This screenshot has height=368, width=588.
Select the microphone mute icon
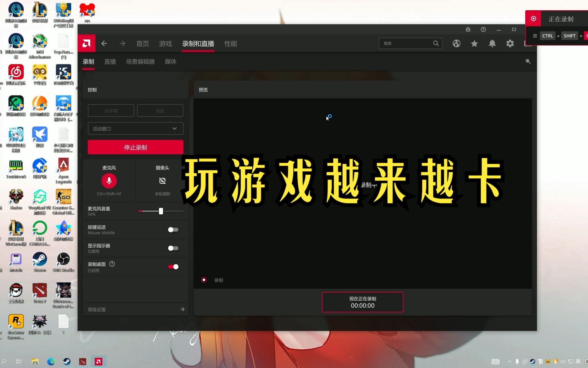point(109,180)
